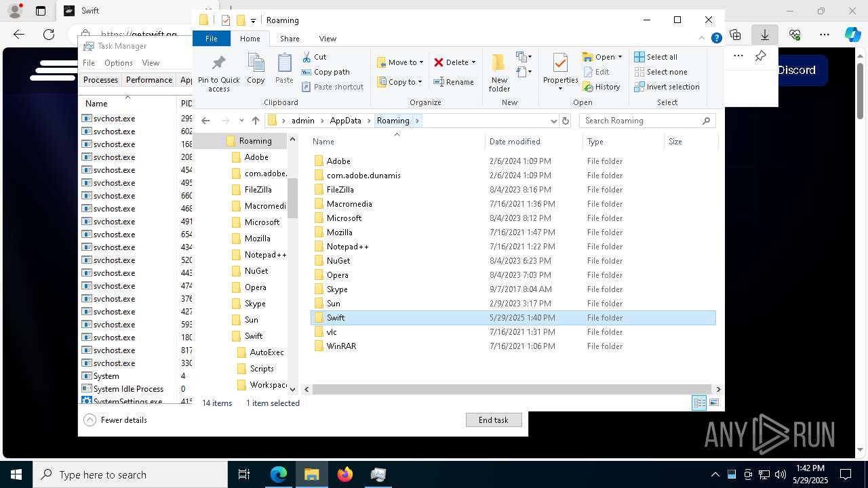Image resolution: width=868 pixels, height=488 pixels.
Task: Open the New item dropdown
Action: (x=524, y=57)
